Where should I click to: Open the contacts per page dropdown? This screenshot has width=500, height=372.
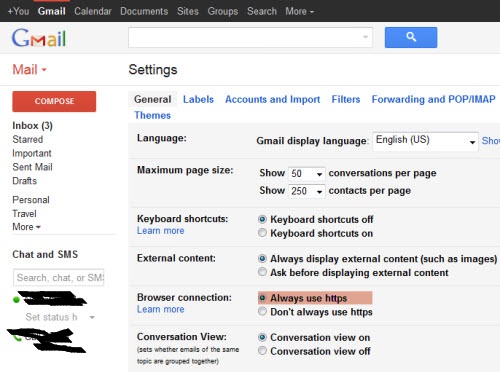[x=306, y=191]
